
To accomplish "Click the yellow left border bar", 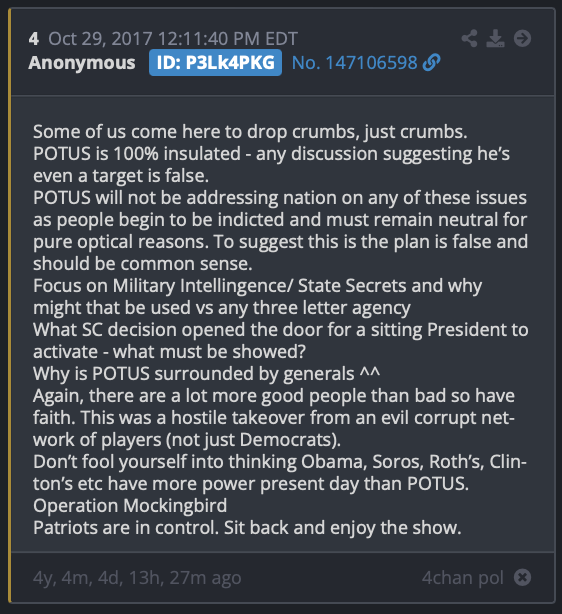I will 10,305.
